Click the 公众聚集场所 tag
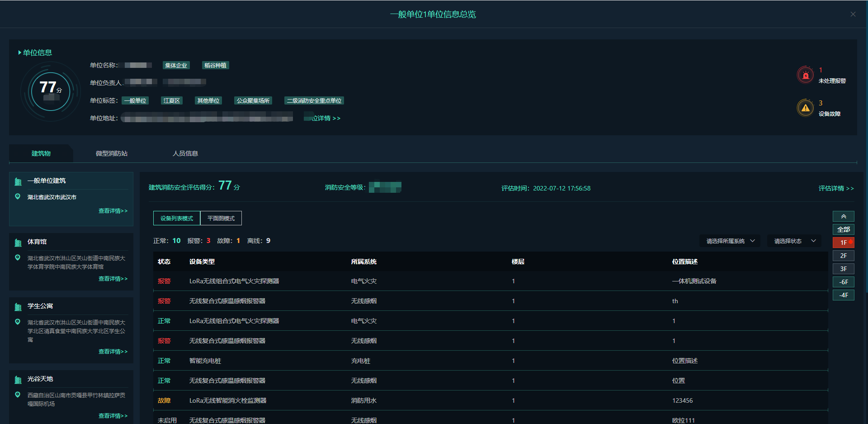Screen dimensions: 868x424 pyautogui.click(x=253, y=100)
